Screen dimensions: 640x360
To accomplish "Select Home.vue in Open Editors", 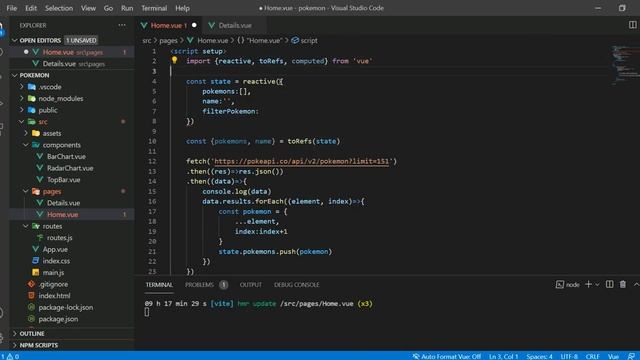I will pyautogui.click(x=72, y=52).
